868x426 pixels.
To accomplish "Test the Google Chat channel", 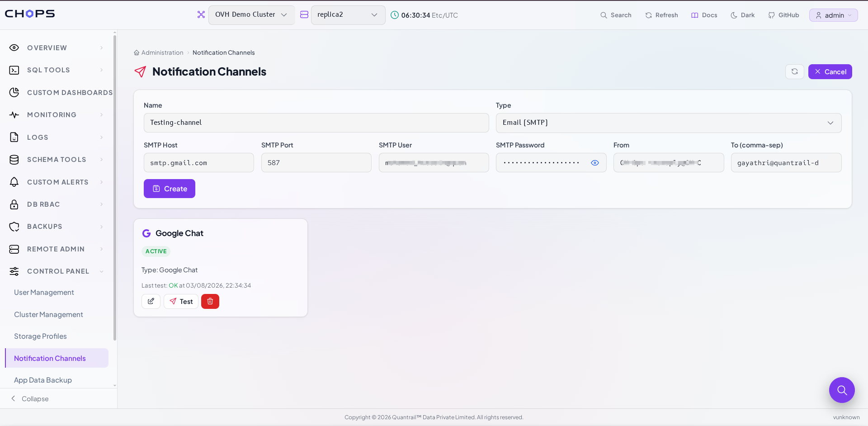I will point(181,301).
